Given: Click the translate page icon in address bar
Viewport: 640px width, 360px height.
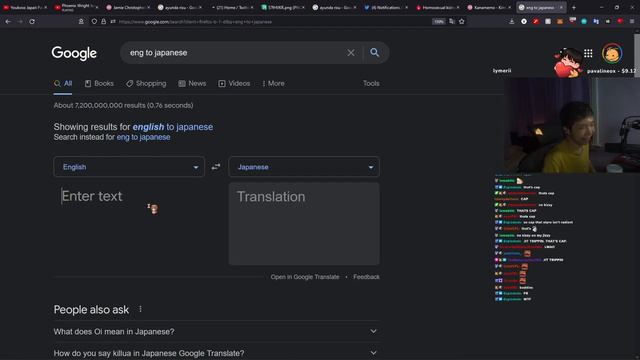Looking at the screenshot, I should [452, 22].
